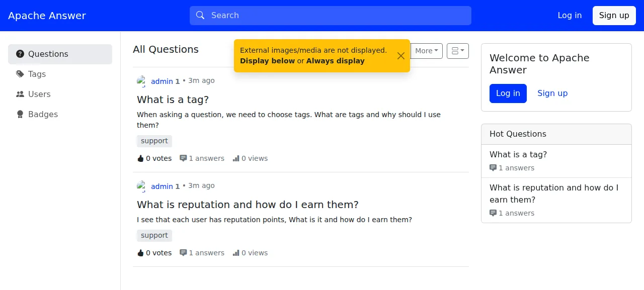Open hot question about reputation
This screenshot has width=644, height=290.
(554, 194)
